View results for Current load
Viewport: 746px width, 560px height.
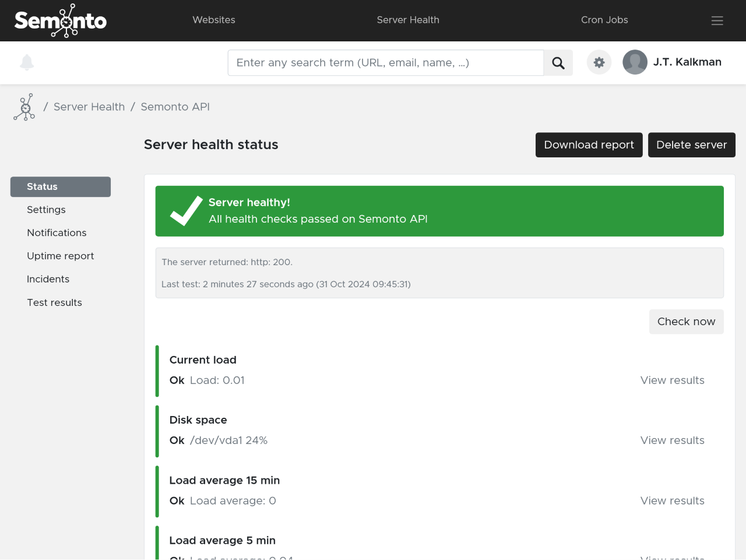[x=673, y=381]
